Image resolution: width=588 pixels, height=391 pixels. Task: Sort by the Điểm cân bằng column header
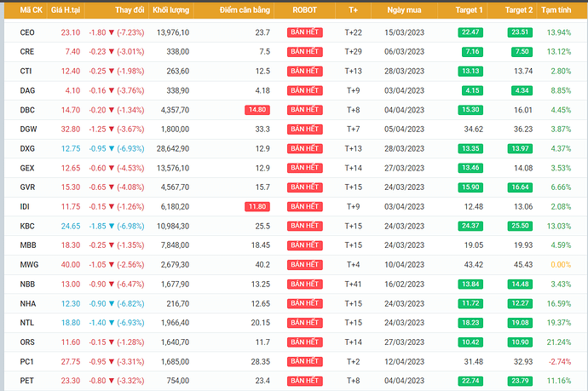(x=245, y=10)
